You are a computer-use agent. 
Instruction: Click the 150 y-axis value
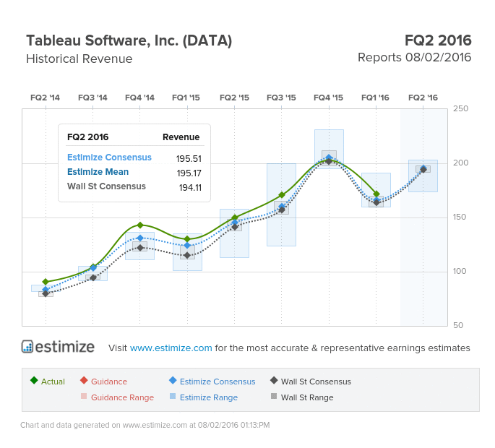tap(460, 217)
